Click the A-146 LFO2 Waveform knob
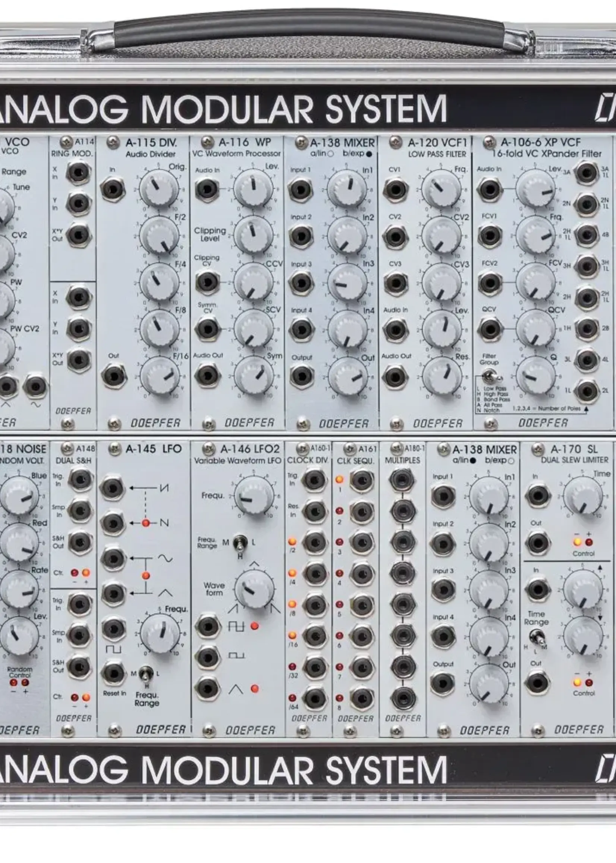This screenshot has height=863, width=616. [x=254, y=588]
